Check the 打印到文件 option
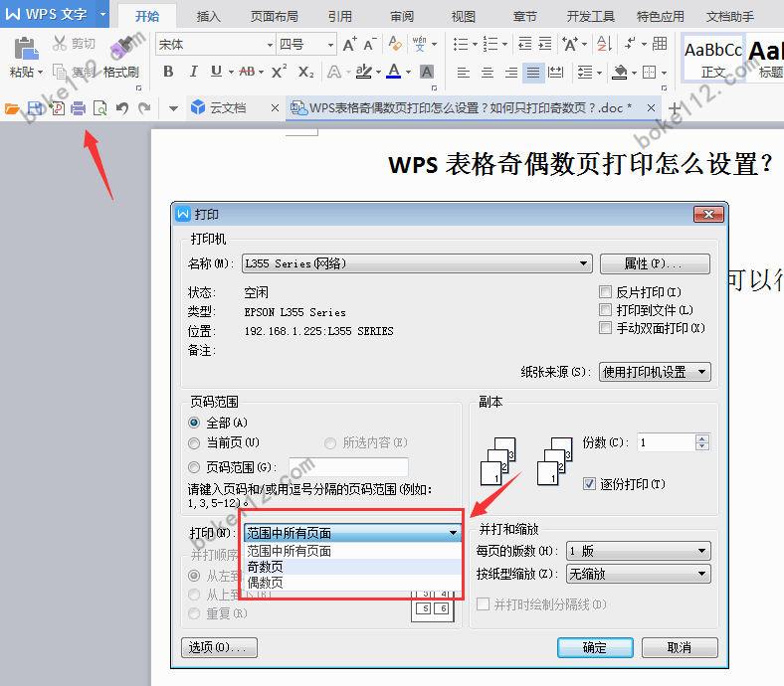The image size is (784, 686). pyautogui.click(x=605, y=310)
